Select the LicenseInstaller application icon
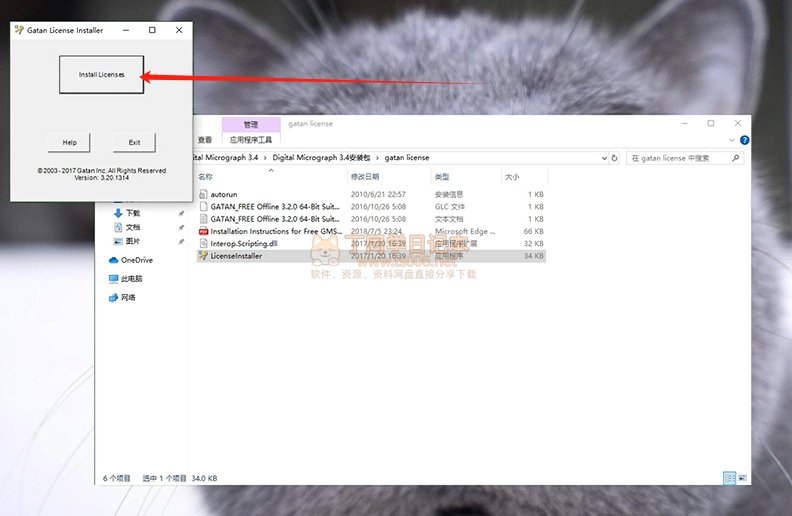 [x=203, y=256]
